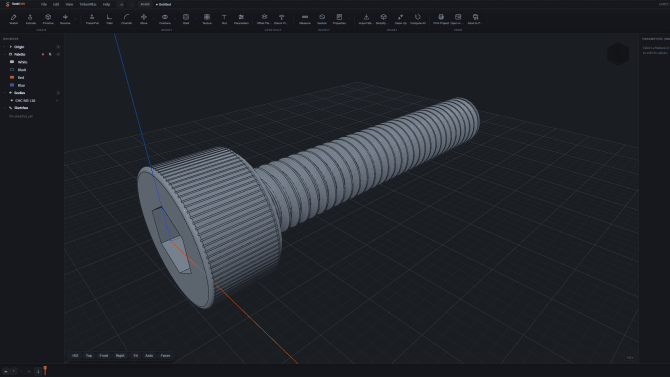Open dropdown arrow beside Shell tool
The width and height of the screenshot is (670, 377).
tap(196, 19)
